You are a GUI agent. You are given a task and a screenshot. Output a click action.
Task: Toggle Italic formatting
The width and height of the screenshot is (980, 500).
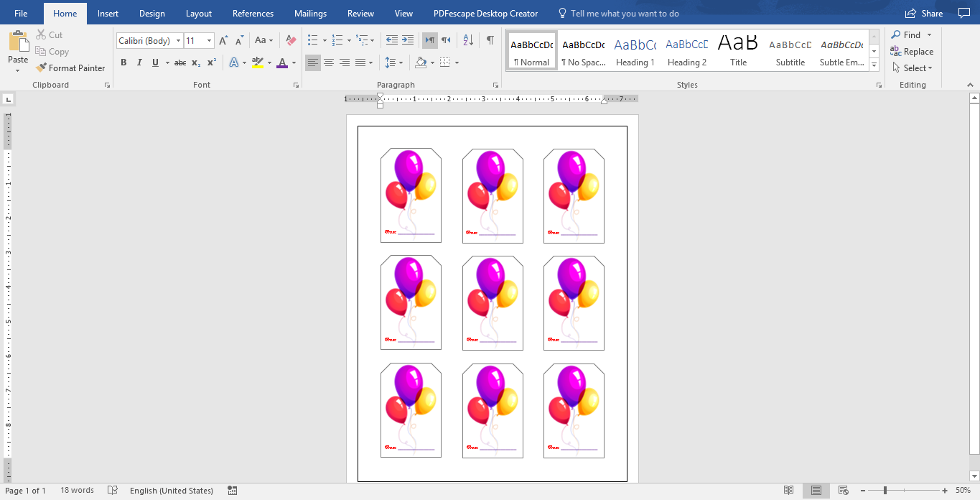pos(139,62)
